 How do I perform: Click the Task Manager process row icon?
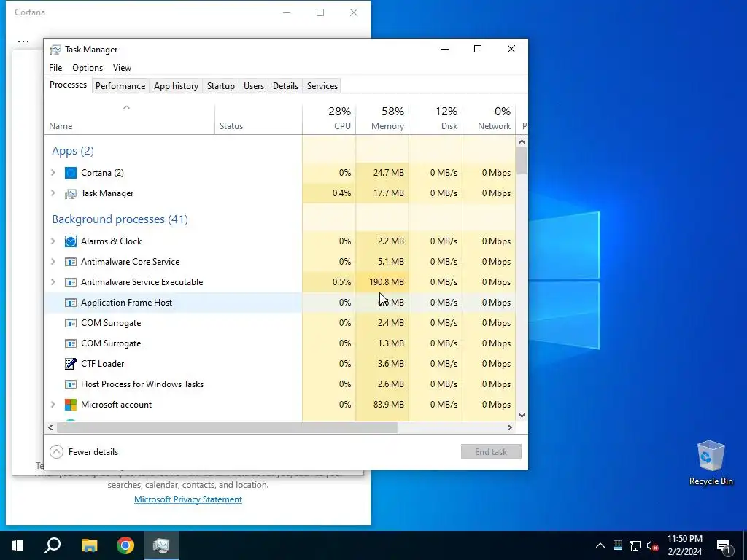(71, 193)
